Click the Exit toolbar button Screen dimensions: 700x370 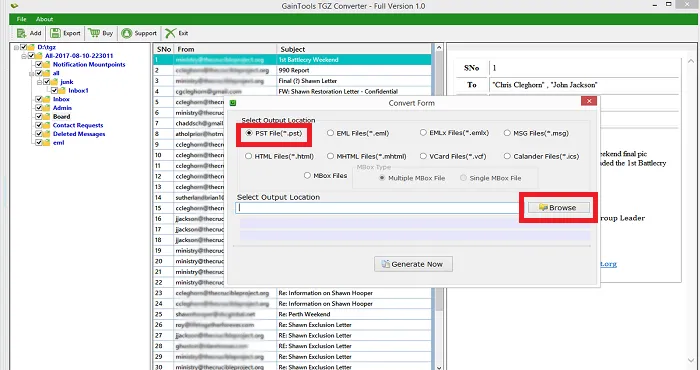click(177, 33)
